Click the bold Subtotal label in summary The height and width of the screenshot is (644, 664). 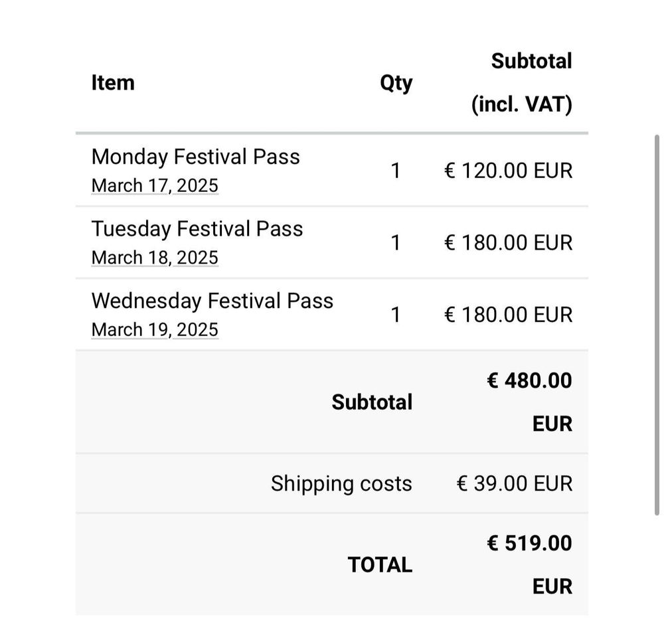372,402
